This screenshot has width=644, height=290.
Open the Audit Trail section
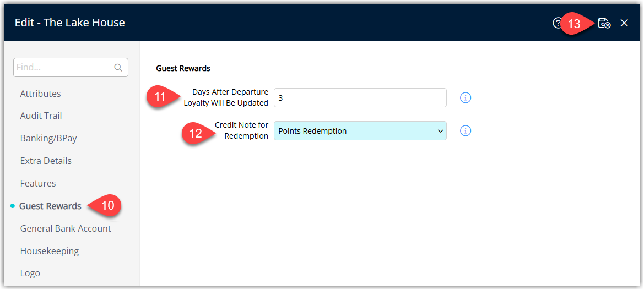(x=41, y=116)
